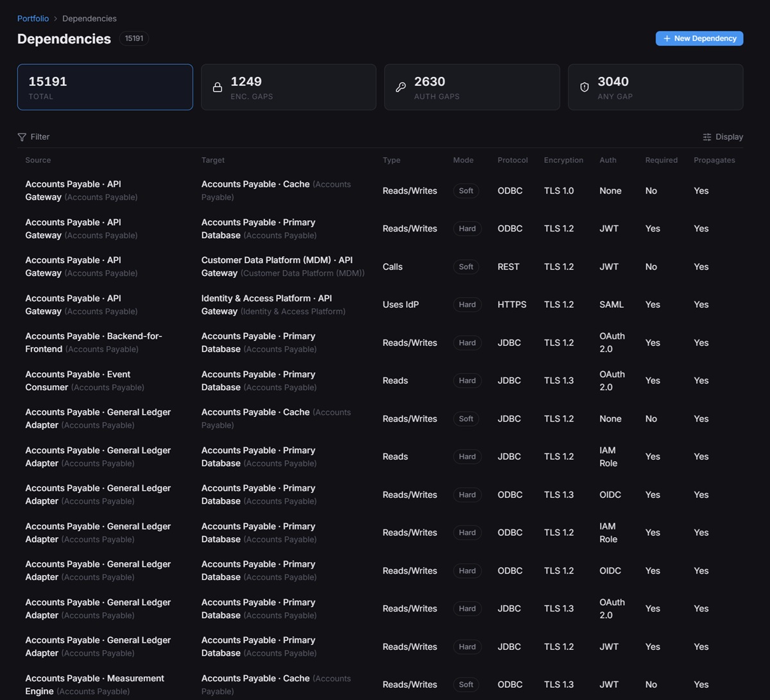Select the 15191 Total card

click(x=105, y=87)
